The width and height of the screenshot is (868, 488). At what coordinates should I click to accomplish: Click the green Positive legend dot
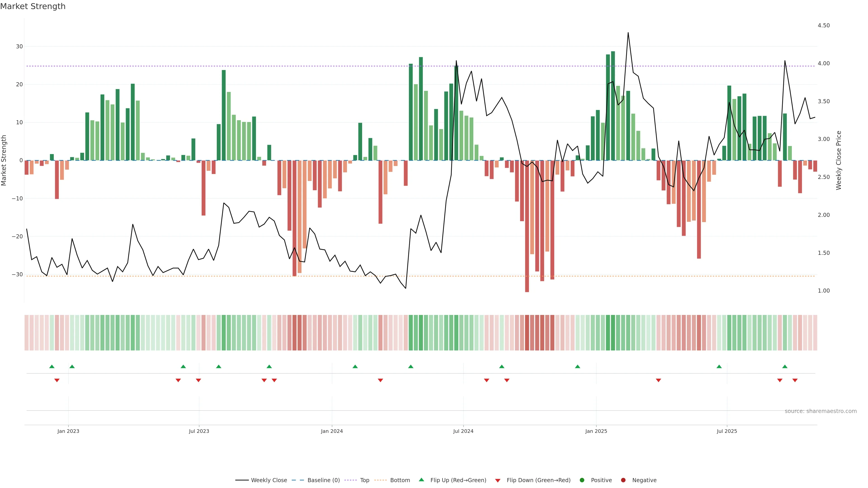point(582,480)
